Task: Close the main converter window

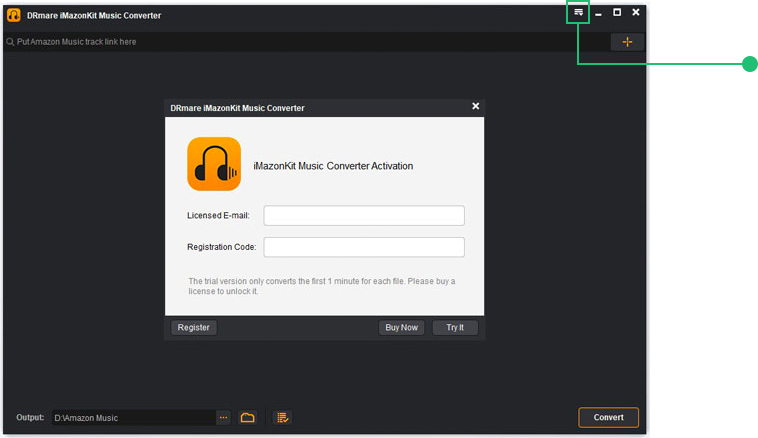Action: pos(636,13)
